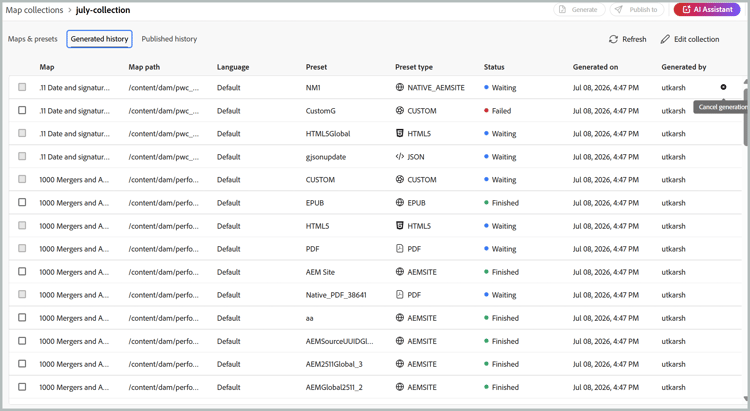Click the Generated on column header
This screenshot has width=750, height=411.
point(596,67)
